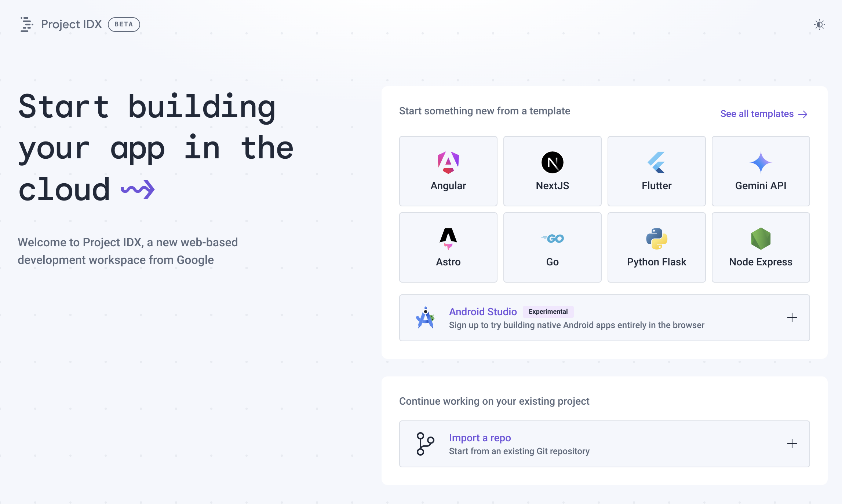Click the Git repo source icon
Viewport: 842px width, 504px height.
pyautogui.click(x=424, y=444)
